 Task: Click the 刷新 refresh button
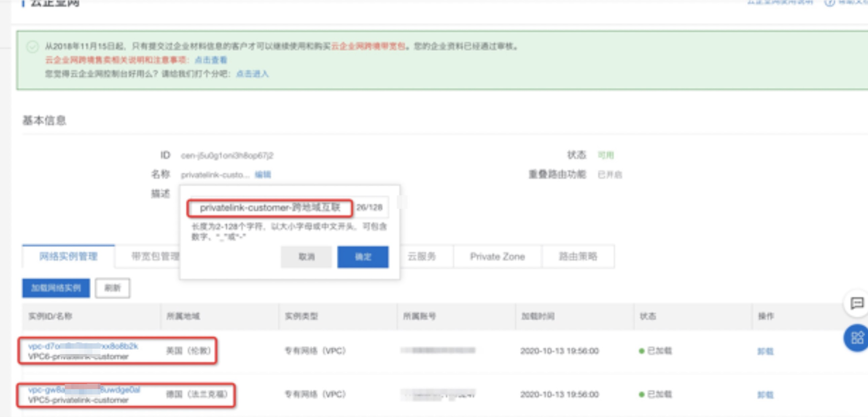(x=112, y=288)
